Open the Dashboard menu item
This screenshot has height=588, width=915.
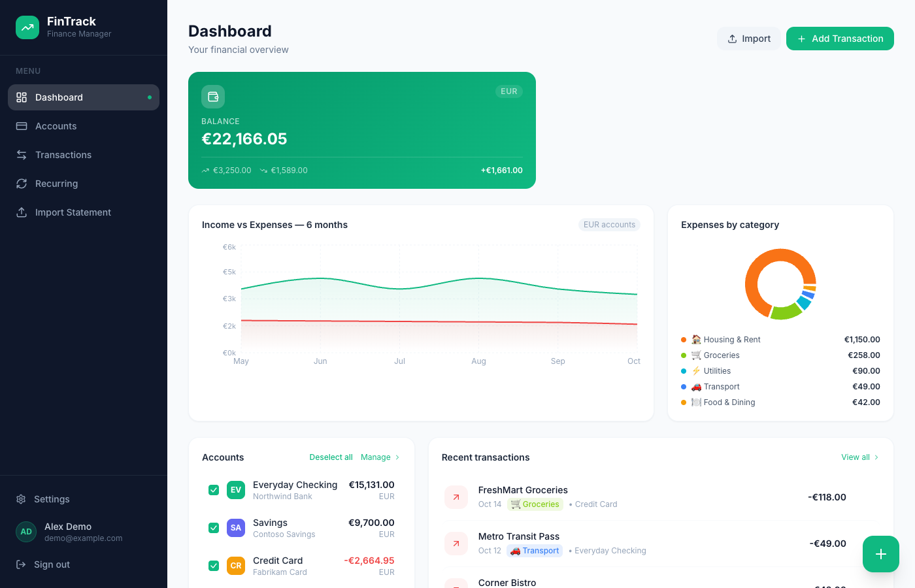click(84, 97)
